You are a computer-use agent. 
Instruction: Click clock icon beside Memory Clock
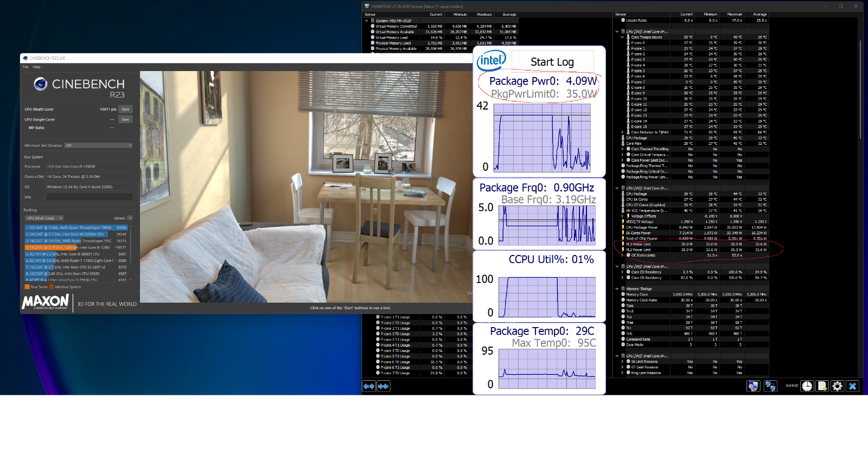(623, 295)
